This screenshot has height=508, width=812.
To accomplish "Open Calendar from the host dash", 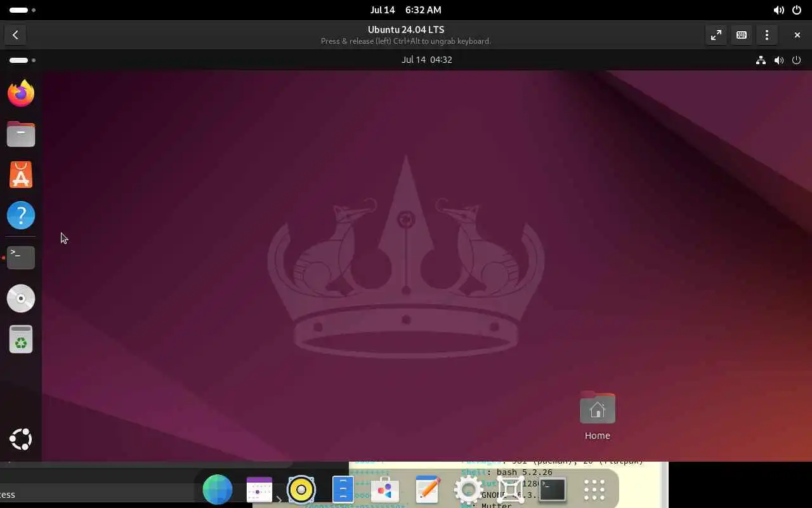I will tap(259, 490).
